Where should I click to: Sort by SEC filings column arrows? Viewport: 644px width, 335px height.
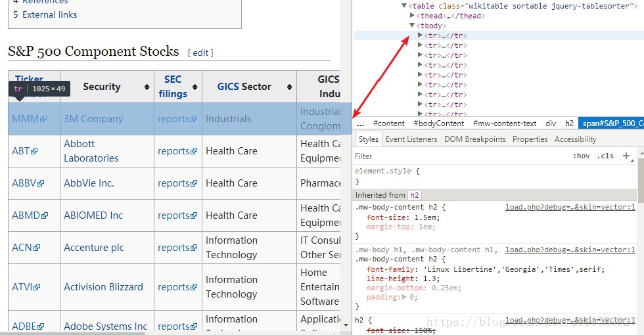195,87
